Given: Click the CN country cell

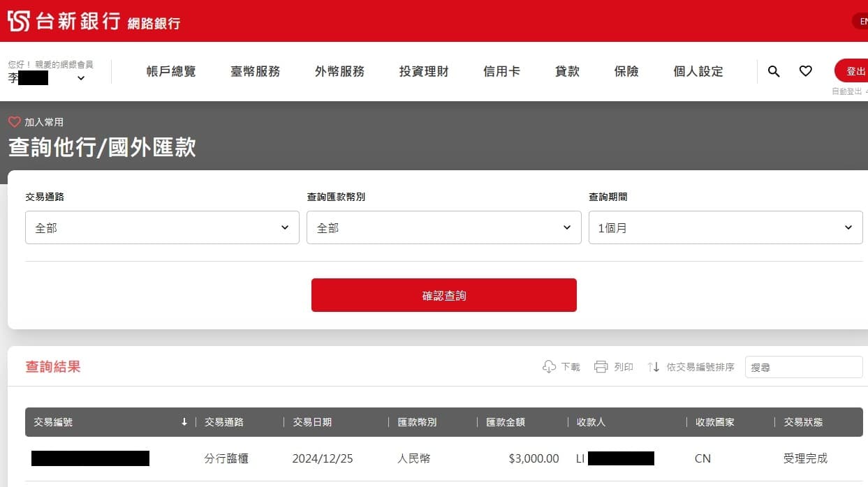Looking at the screenshot, I should (x=703, y=458).
